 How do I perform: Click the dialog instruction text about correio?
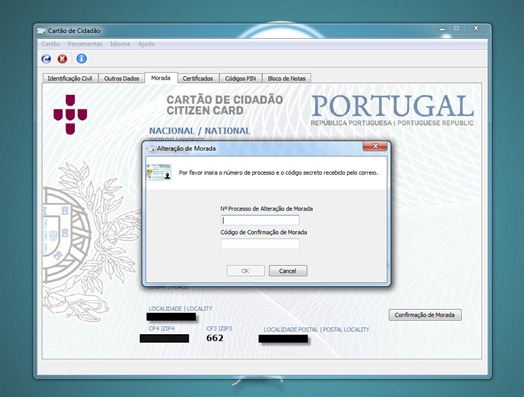tap(278, 173)
